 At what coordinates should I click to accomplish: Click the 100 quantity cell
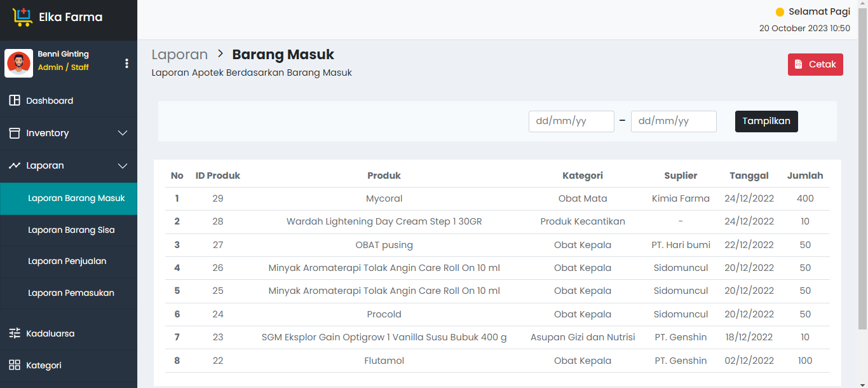pos(805,361)
